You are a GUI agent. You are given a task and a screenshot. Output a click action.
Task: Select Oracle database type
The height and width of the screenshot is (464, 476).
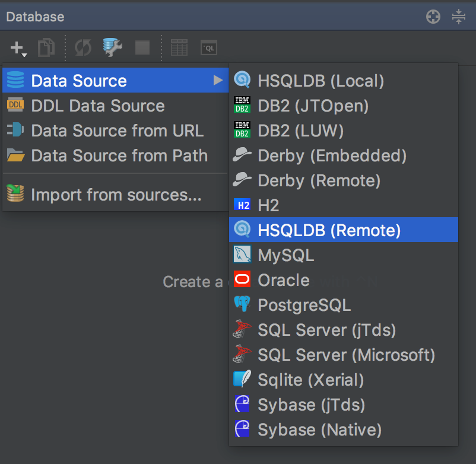[x=284, y=279]
